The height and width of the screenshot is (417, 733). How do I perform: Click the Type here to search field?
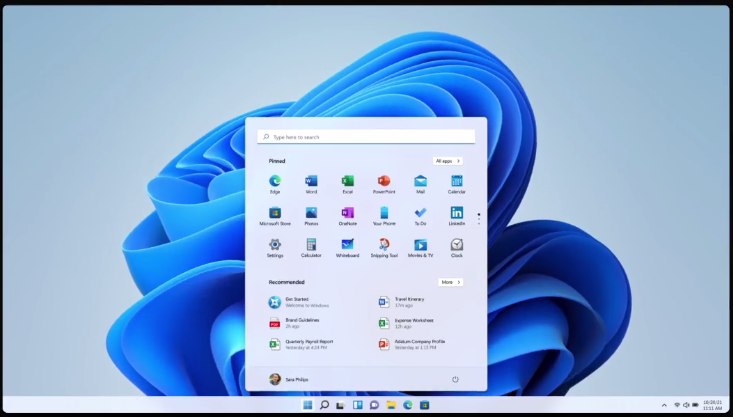[x=366, y=137]
